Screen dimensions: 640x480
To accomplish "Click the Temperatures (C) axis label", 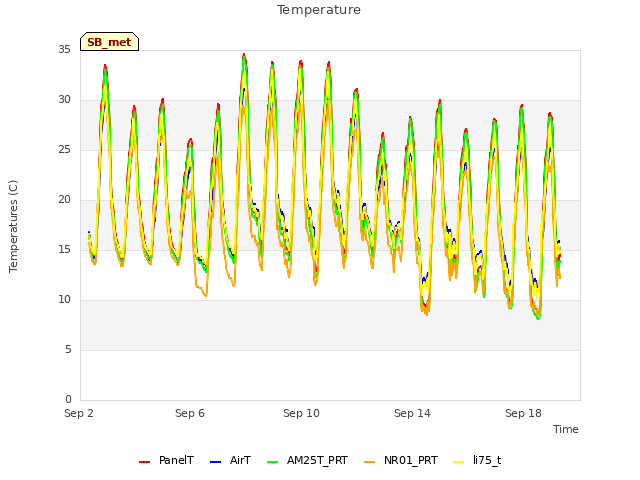I will [13, 226].
